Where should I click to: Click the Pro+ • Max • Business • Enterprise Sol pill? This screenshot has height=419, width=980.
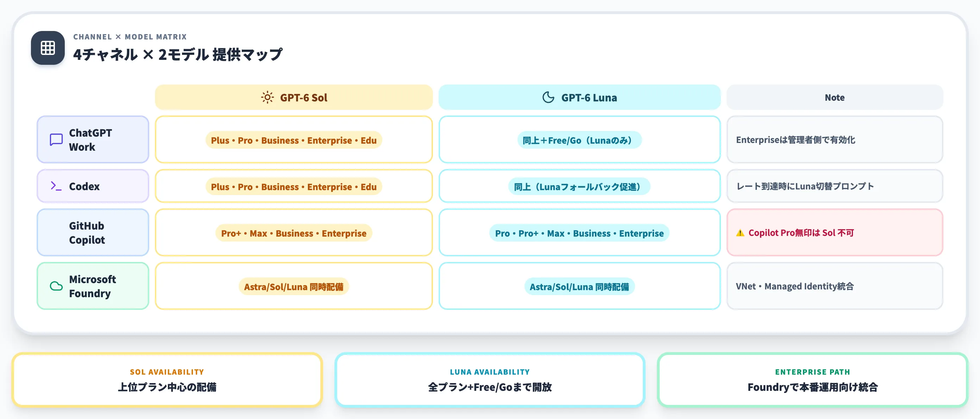point(294,233)
